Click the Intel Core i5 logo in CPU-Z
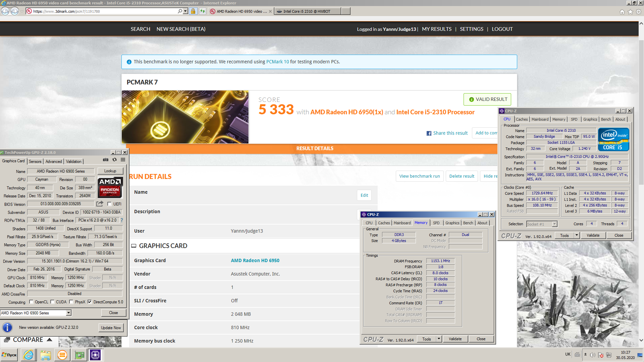The height and width of the screenshot is (362, 644). (x=613, y=139)
